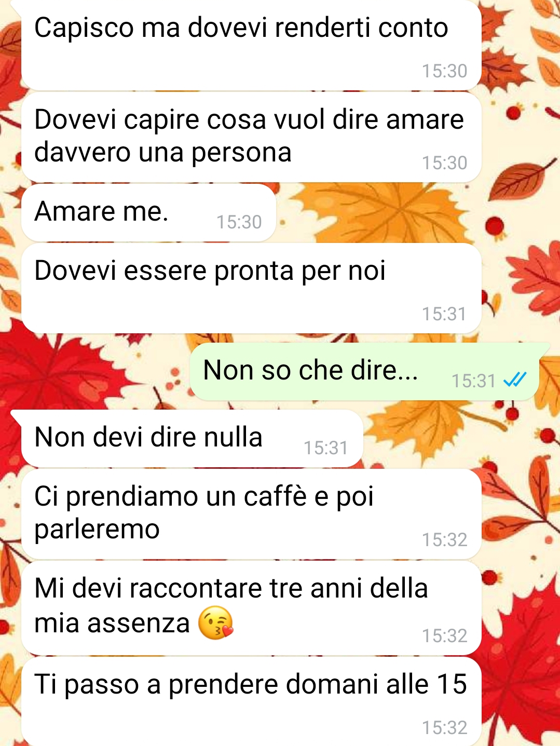
Task: Select the 'Ti passo a prendere domani' message
Action: (x=251, y=701)
